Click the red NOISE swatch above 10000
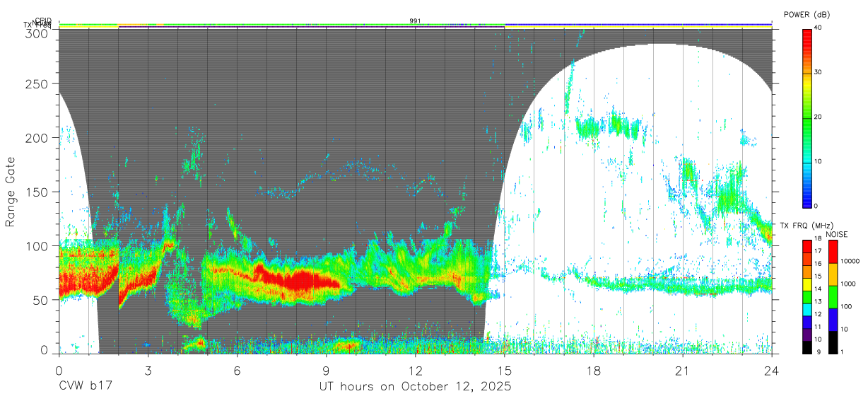Screen dimensions: 868x401 tap(833, 252)
